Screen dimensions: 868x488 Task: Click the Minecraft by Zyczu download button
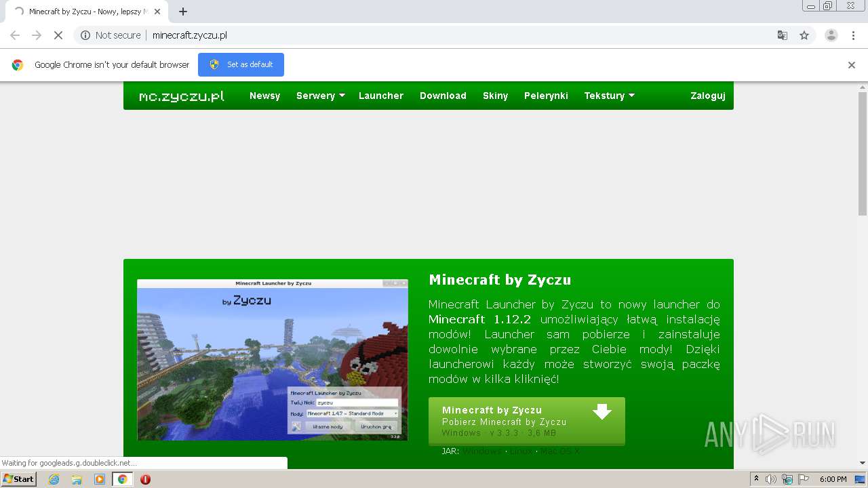coord(527,422)
